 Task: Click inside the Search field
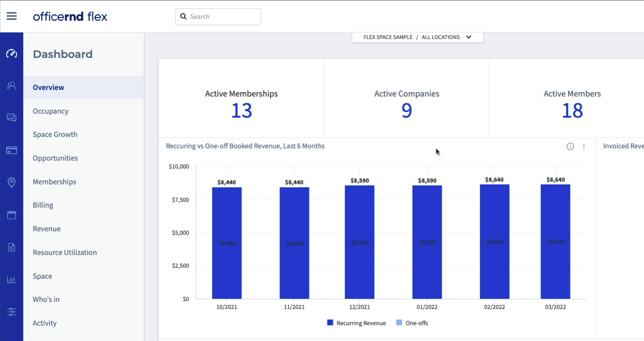[x=218, y=17]
